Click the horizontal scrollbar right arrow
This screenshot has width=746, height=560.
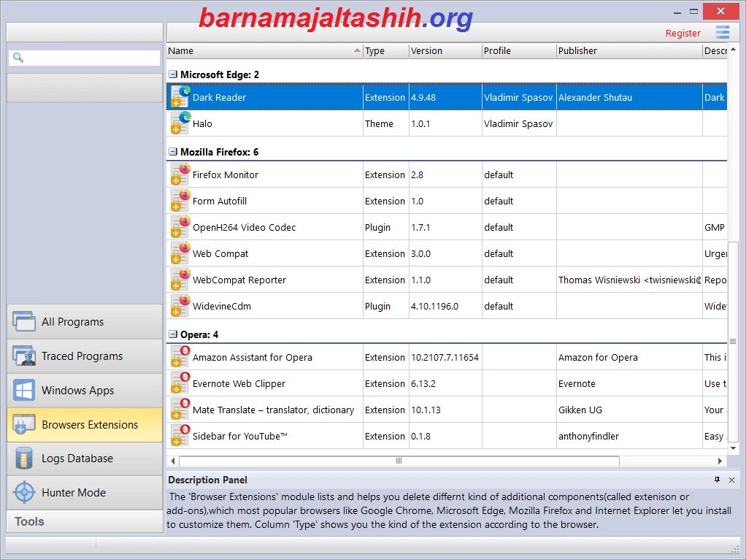pos(720,461)
